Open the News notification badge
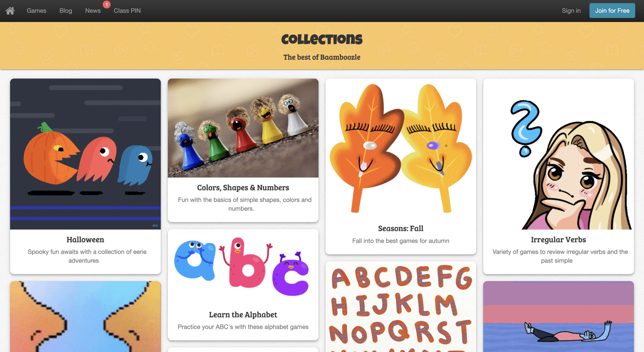644x352 pixels. click(x=107, y=4)
